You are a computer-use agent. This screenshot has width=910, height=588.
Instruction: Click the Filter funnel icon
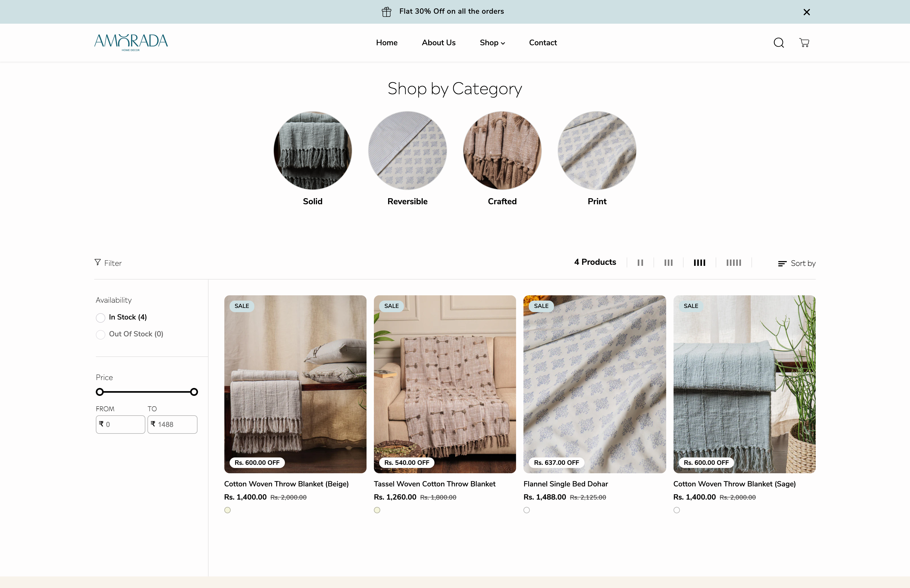point(98,263)
